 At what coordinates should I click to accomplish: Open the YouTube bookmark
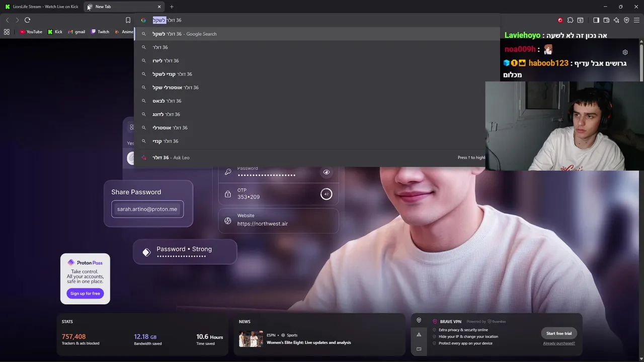31,32
